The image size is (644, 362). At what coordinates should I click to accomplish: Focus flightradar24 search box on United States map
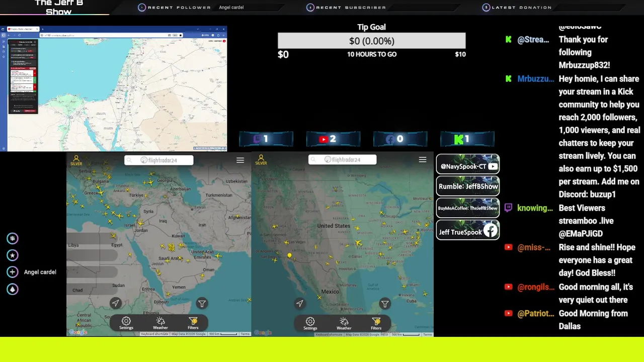[343, 159]
